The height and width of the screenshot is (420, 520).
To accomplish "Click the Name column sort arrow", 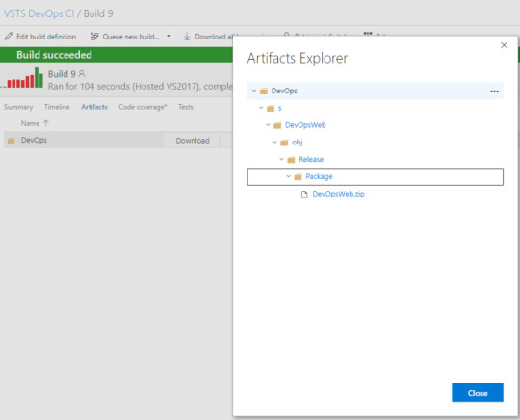I will (46, 123).
